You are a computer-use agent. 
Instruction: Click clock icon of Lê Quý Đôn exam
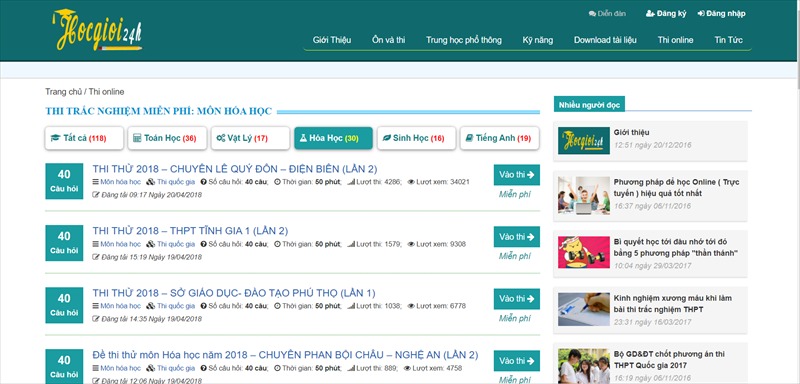point(278,182)
